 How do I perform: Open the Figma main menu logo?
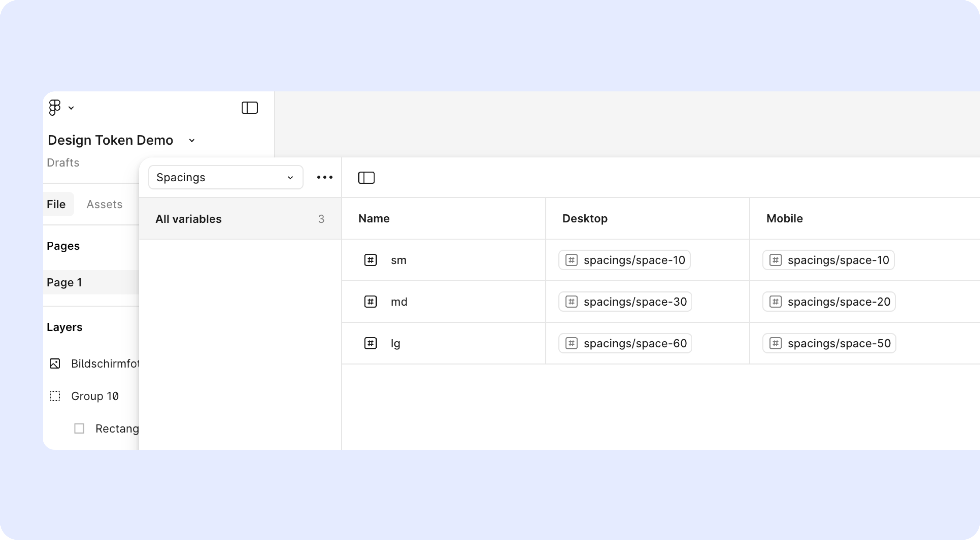point(55,108)
